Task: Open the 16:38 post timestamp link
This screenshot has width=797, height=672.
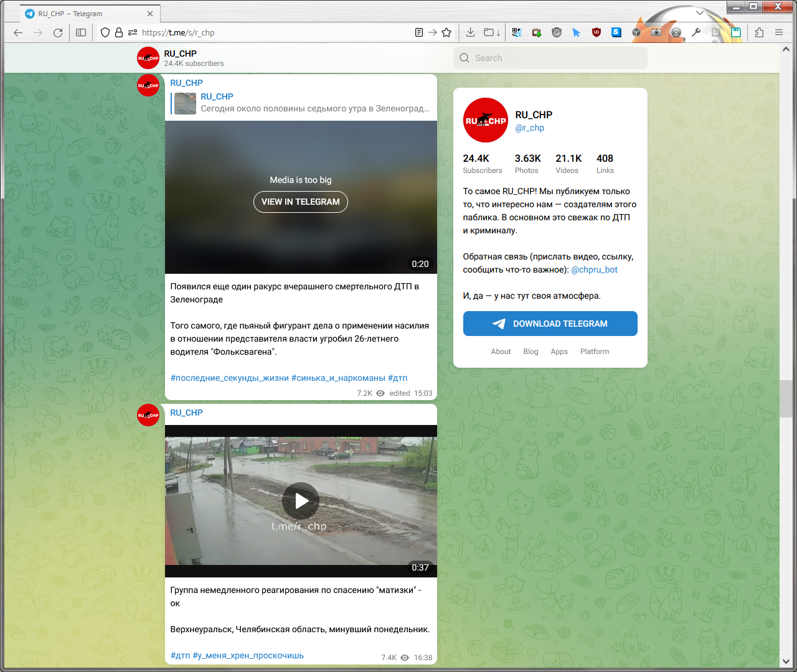Action: coord(423,658)
